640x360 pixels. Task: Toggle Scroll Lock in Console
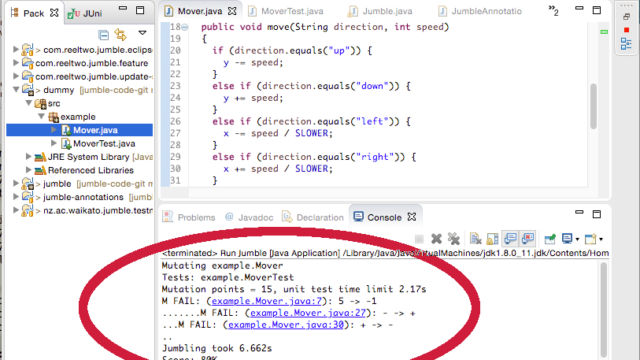click(x=493, y=239)
